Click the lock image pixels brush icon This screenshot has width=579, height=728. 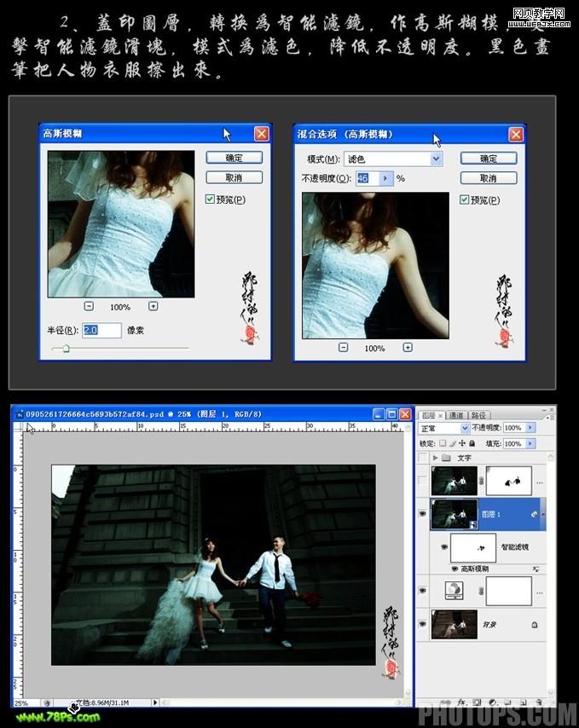(x=452, y=443)
